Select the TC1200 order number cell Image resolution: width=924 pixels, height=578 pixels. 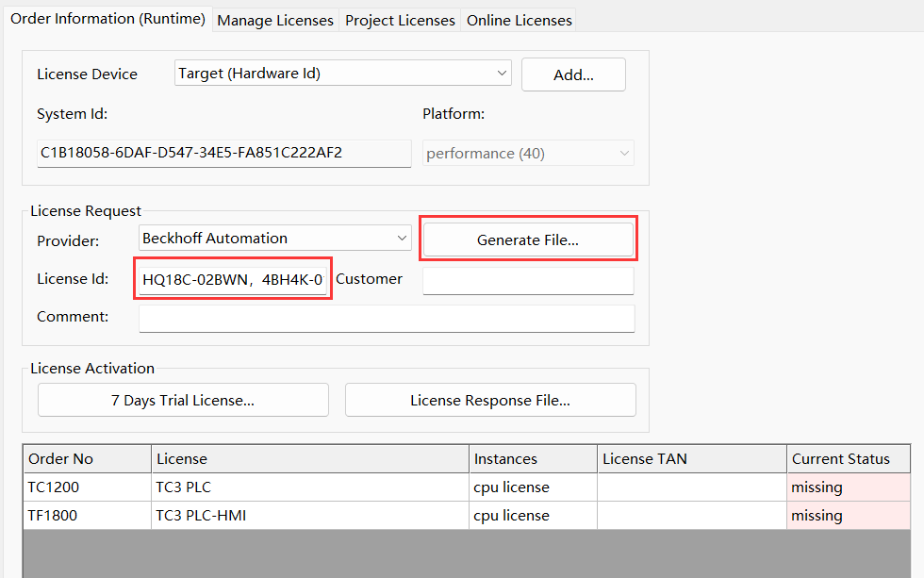click(x=87, y=487)
